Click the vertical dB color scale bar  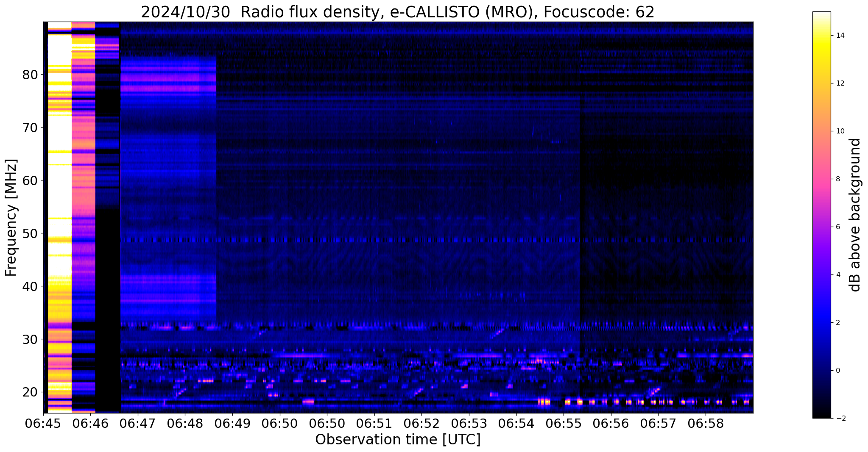pyautogui.click(x=821, y=215)
